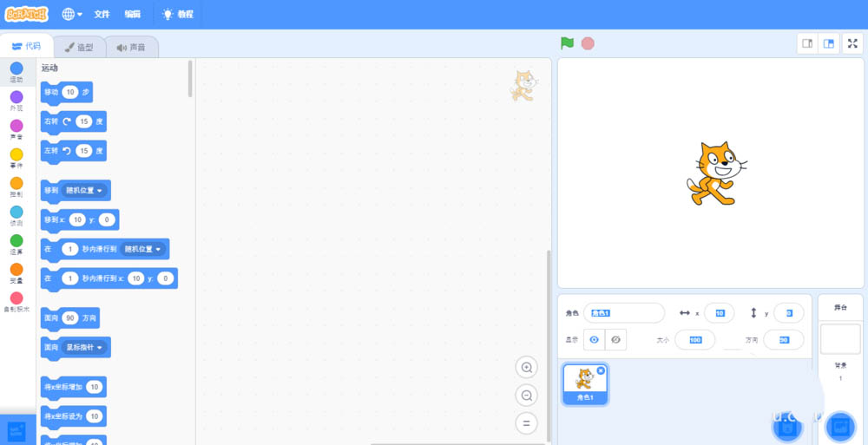868x445 pixels.
Task: Select the 控制 block category
Action: click(16, 187)
